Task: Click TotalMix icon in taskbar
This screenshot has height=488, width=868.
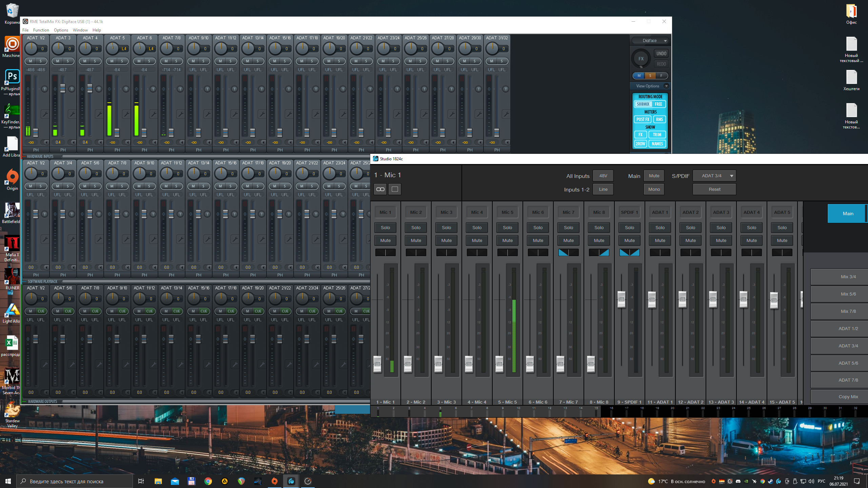Action: (308, 481)
